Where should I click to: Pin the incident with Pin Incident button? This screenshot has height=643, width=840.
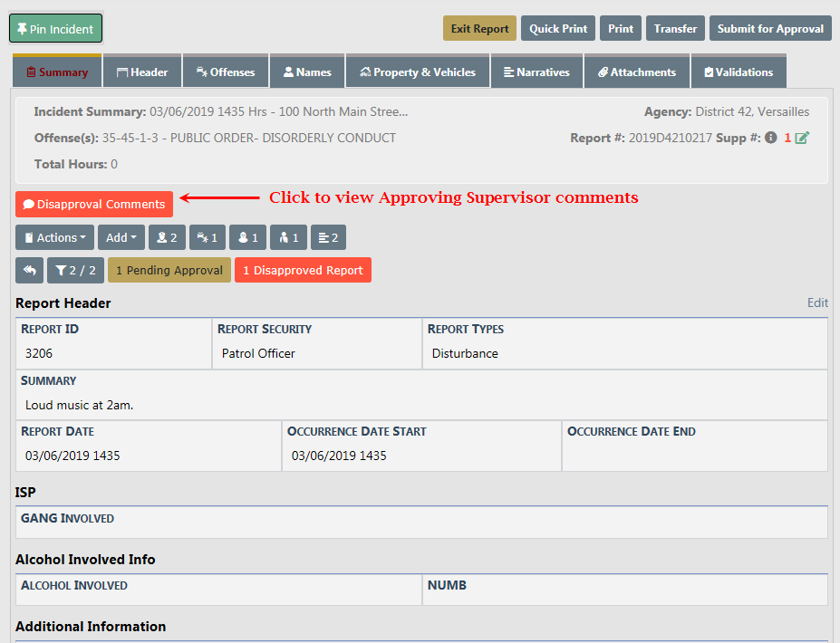tap(55, 29)
